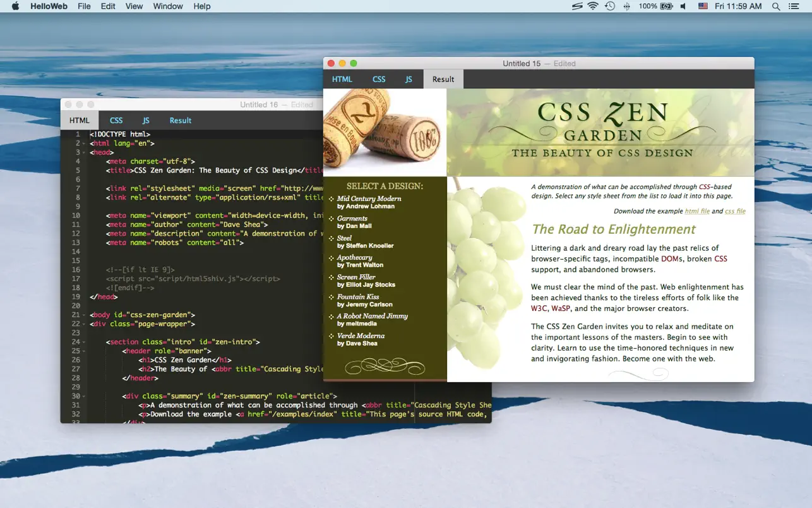Screen dimensions: 812x508
Task: Open Notification Center
Action: click(794, 6)
